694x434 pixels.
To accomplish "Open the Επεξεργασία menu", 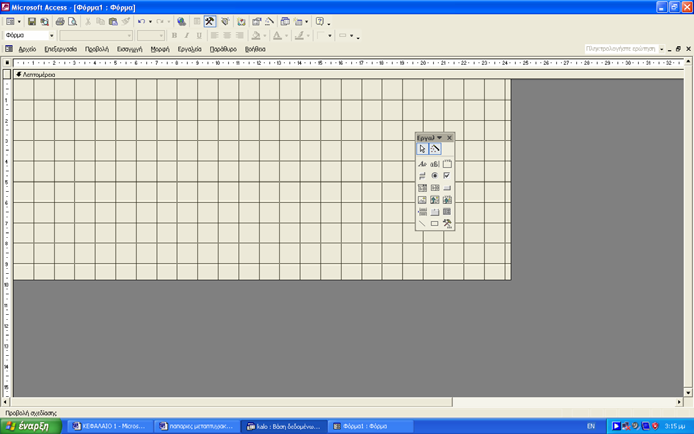I will tap(61, 49).
